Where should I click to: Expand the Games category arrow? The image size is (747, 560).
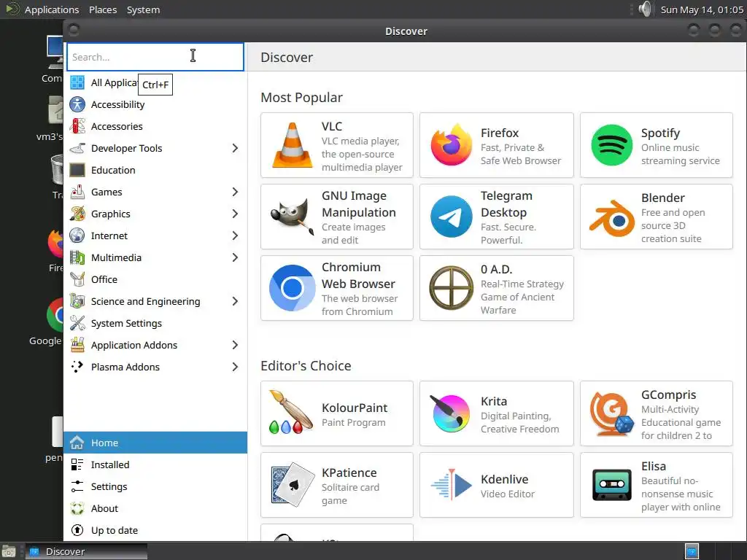click(235, 192)
